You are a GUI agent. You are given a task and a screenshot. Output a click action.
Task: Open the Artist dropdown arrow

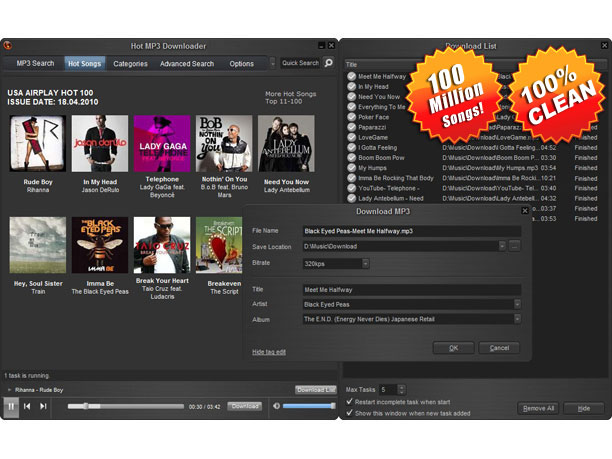point(517,304)
